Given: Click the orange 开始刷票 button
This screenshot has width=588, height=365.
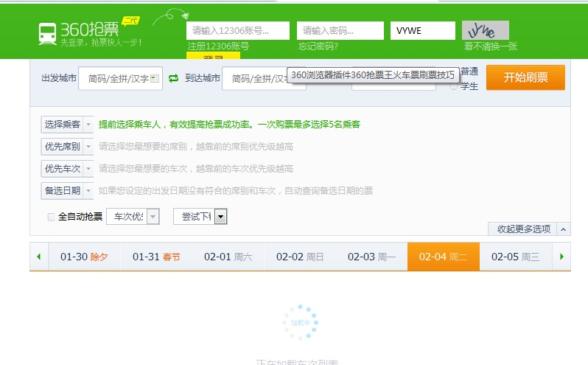Looking at the screenshot, I should coord(525,77).
